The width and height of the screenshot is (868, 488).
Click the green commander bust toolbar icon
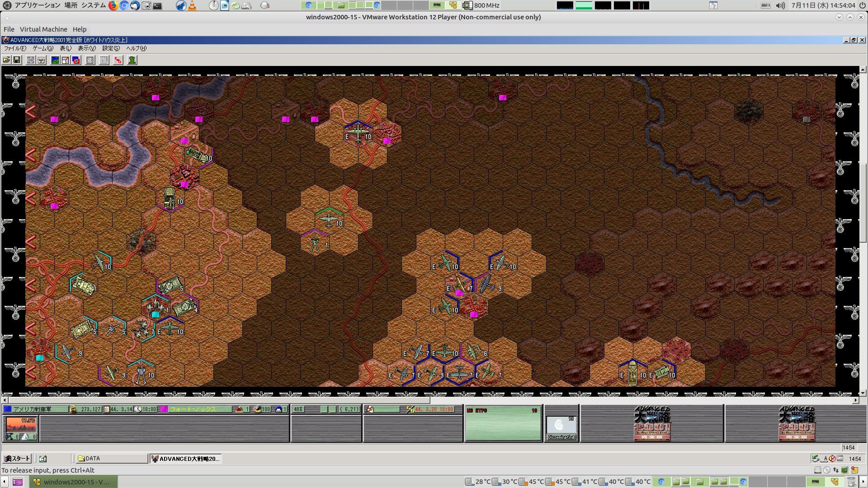(x=132, y=60)
